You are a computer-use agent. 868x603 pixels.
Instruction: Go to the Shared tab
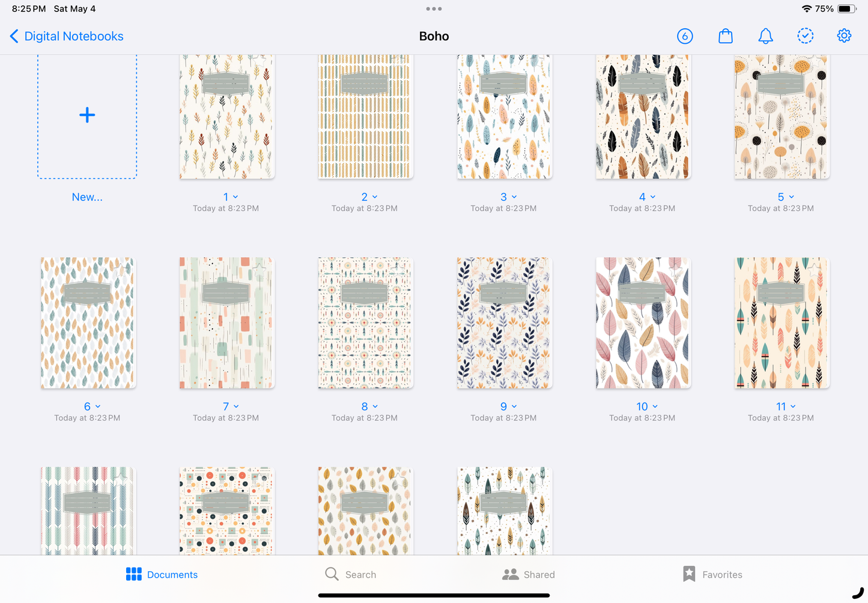click(x=529, y=575)
